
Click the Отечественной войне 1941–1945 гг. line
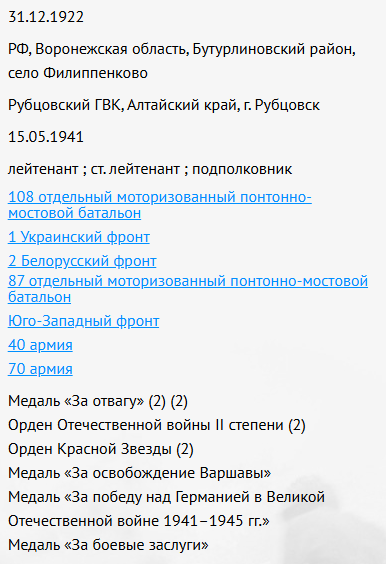tap(138, 521)
